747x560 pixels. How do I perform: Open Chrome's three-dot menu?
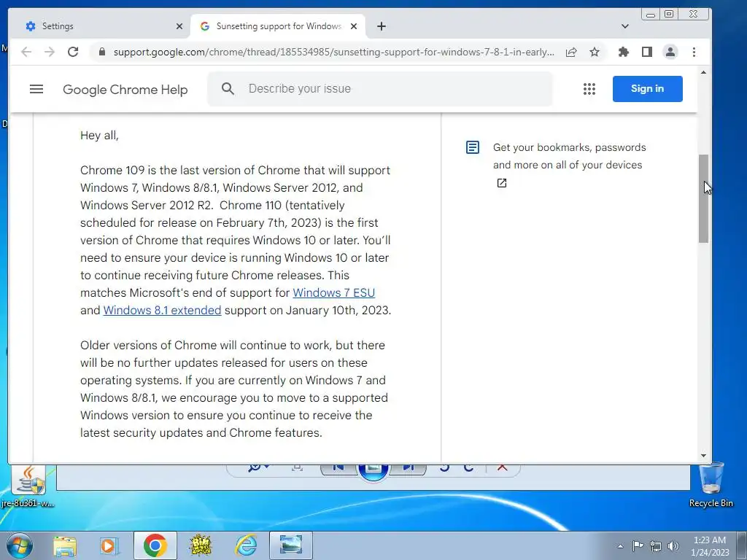coord(694,52)
